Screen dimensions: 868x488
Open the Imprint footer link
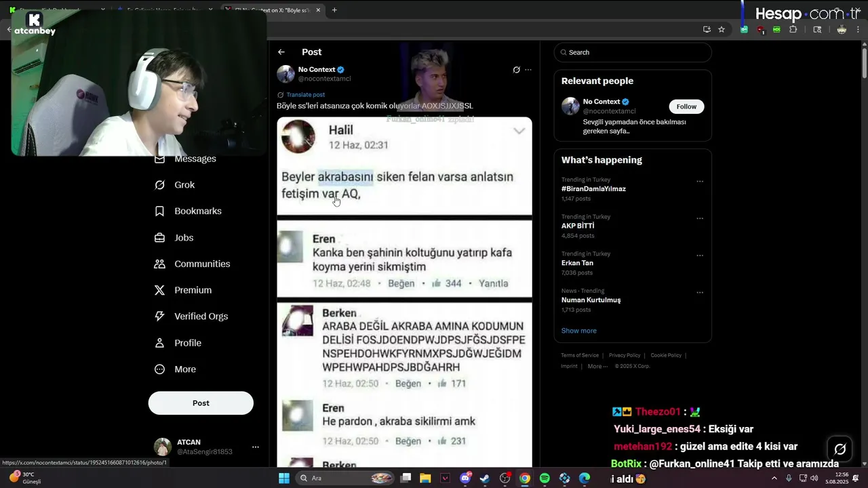coord(569,366)
